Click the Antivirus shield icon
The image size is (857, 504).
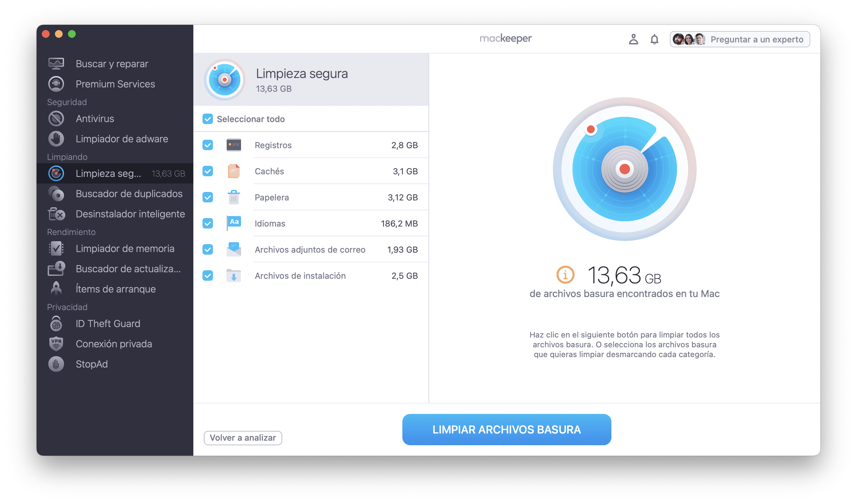pos(56,118)
